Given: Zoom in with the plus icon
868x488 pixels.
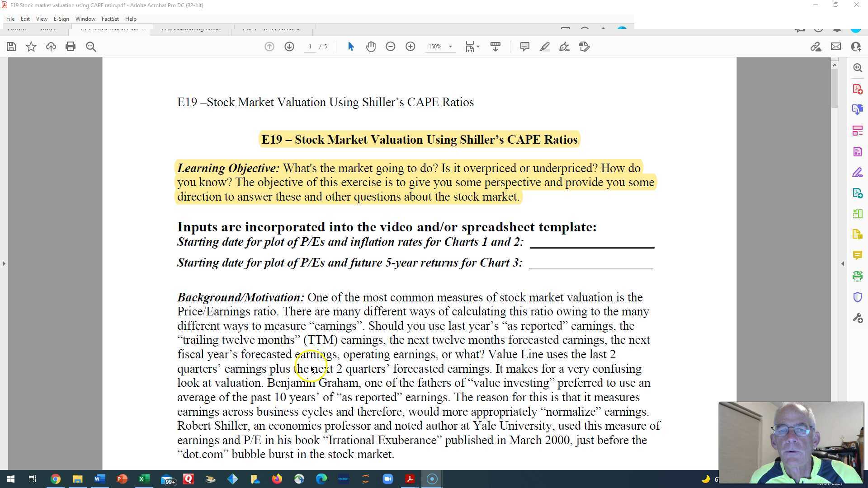Looking at the screenshot, I should tap(410, 47).
